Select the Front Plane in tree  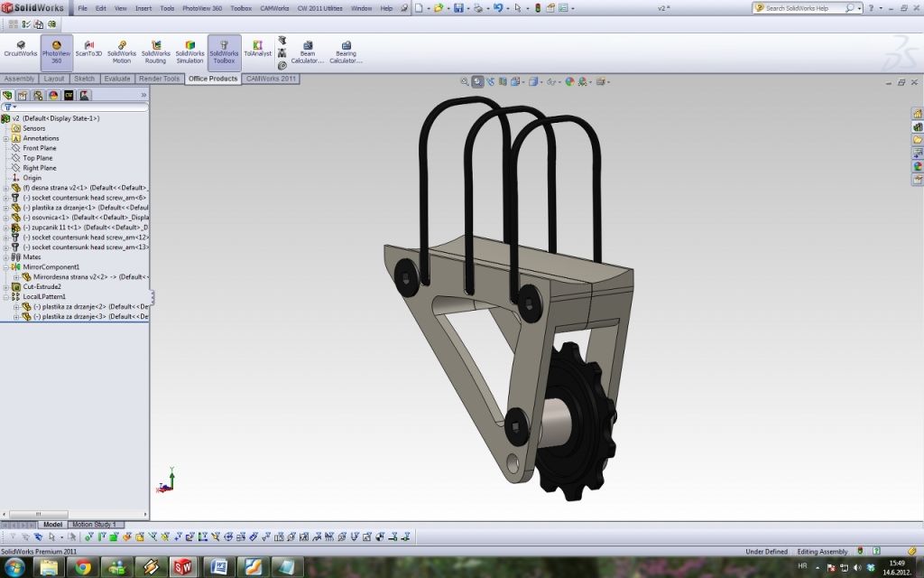pyautogui.click(x=40, y=148)
